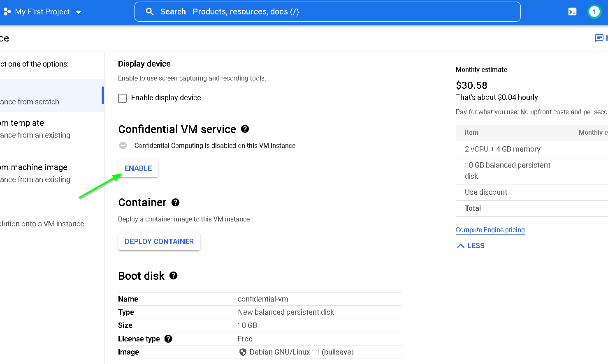Open the My First Project selector

click(43, 12)
